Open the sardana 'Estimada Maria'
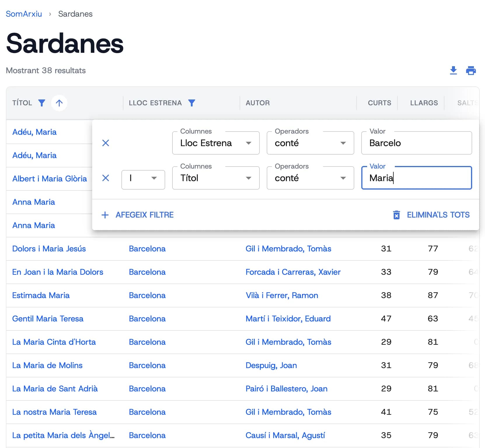Image resolution: width=485 pixels, height=448 pixels. [41, 295]
